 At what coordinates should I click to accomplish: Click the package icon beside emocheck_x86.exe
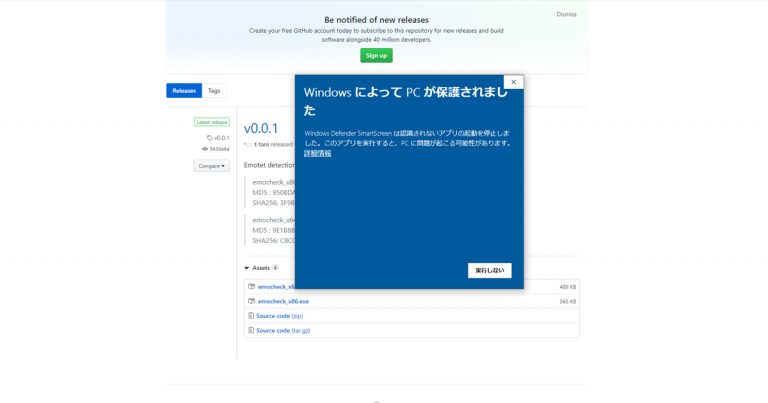[x=251, y=301]
